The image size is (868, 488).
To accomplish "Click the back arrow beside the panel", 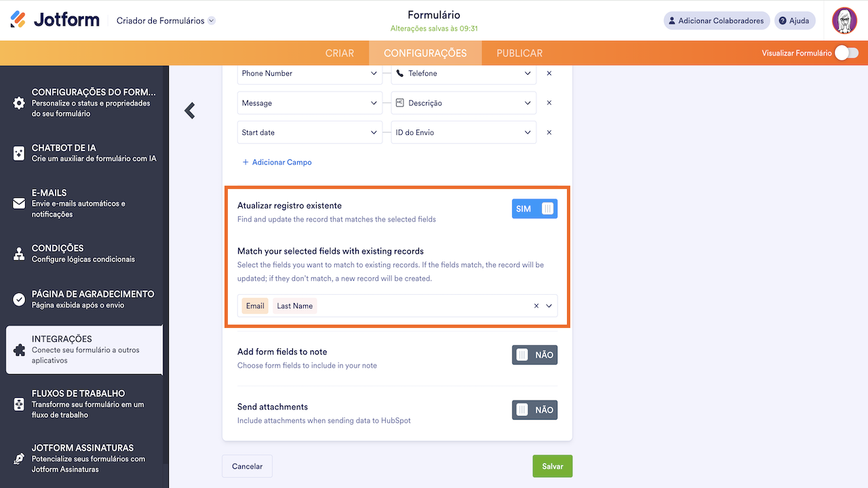I will tap(190, 110).
